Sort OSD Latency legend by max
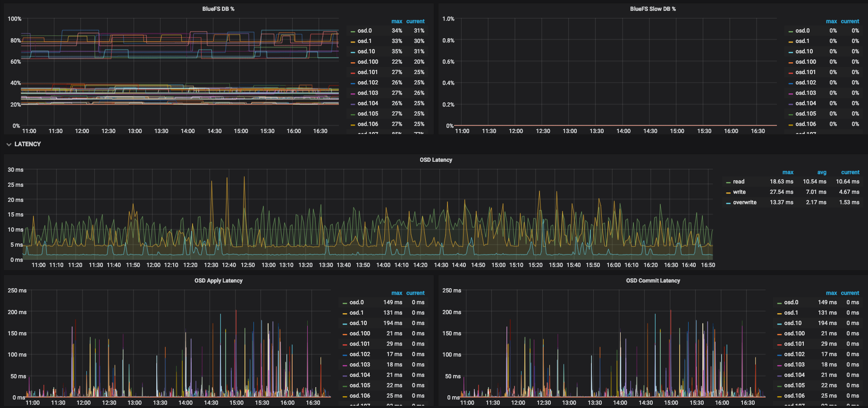 coord(788,172)
